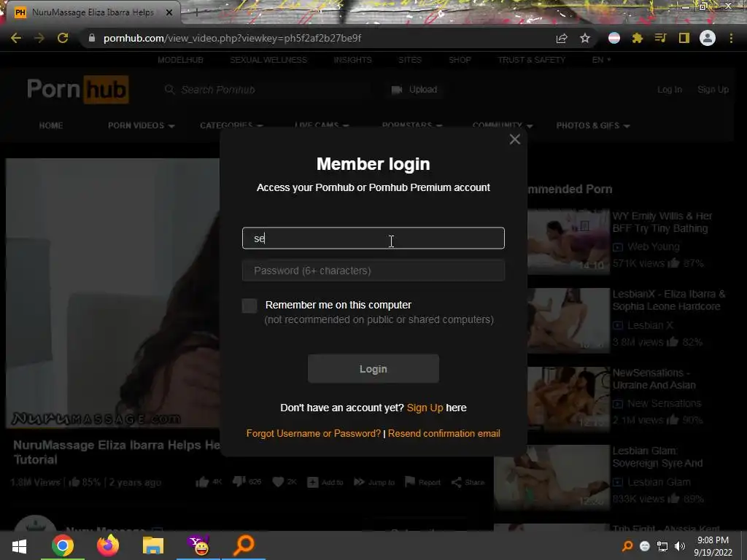The height and width of the screenshot is (560, 747).
Task: Close the NuruMassage browser tab
Action: (x=169, y=12)
